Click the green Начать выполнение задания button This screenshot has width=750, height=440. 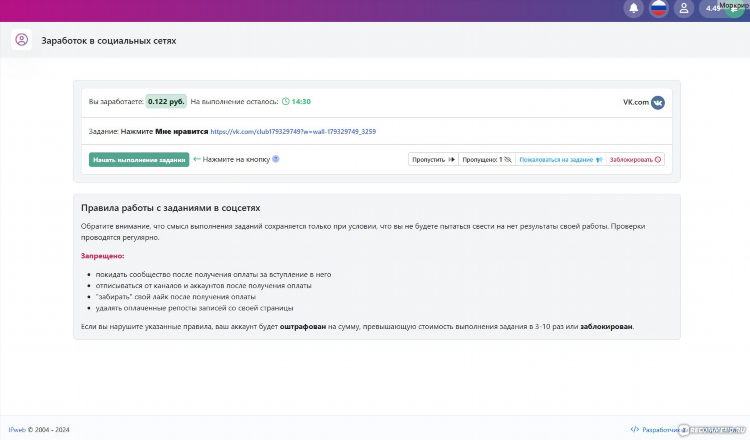click(139, 160)
